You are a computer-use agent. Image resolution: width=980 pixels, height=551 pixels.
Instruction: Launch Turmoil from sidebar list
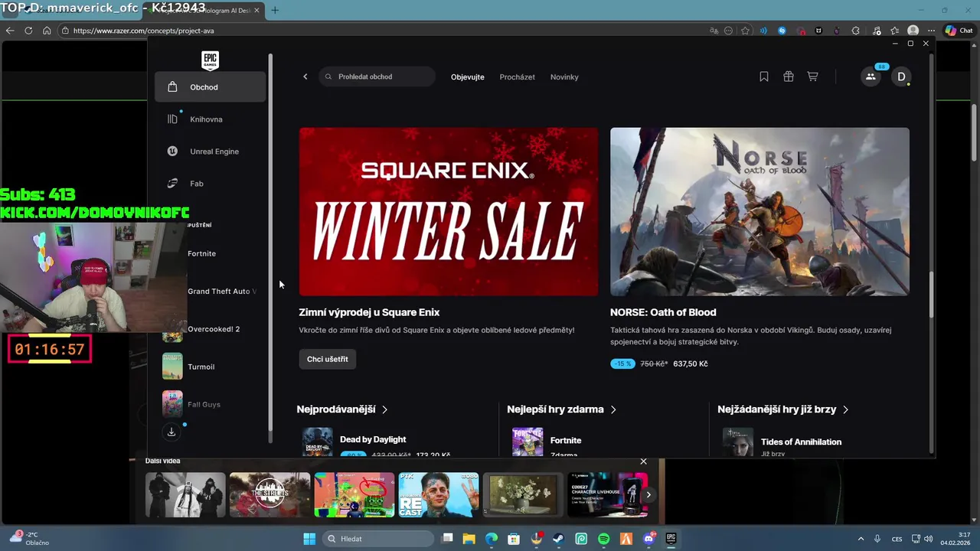(x=201, y=367)
